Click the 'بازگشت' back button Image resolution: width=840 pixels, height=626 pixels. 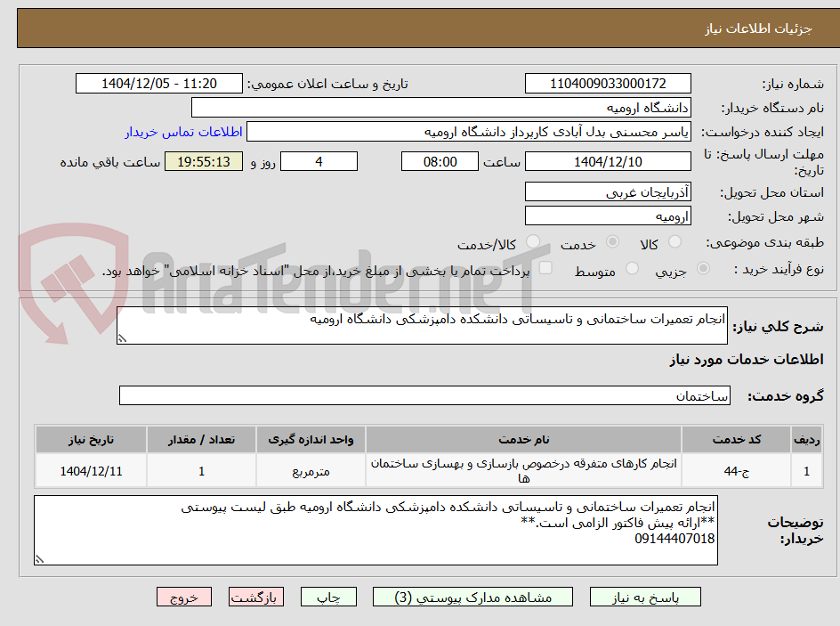[256, 597]
